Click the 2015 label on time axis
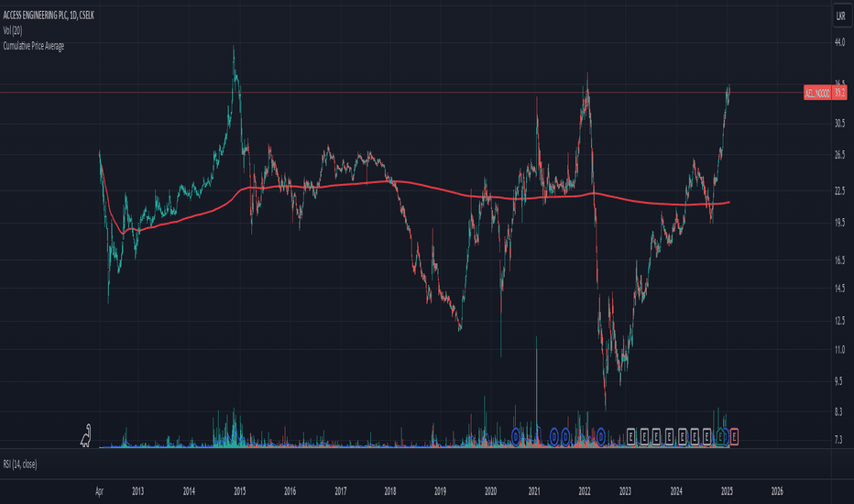Screen dimensions: 854x504 [x=240, y=491]
